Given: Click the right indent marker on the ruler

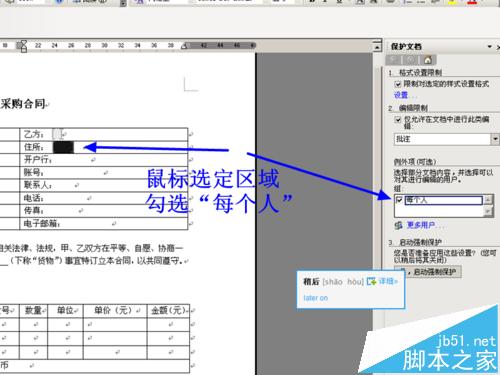Looking at the screenshot, I should 184,46.
